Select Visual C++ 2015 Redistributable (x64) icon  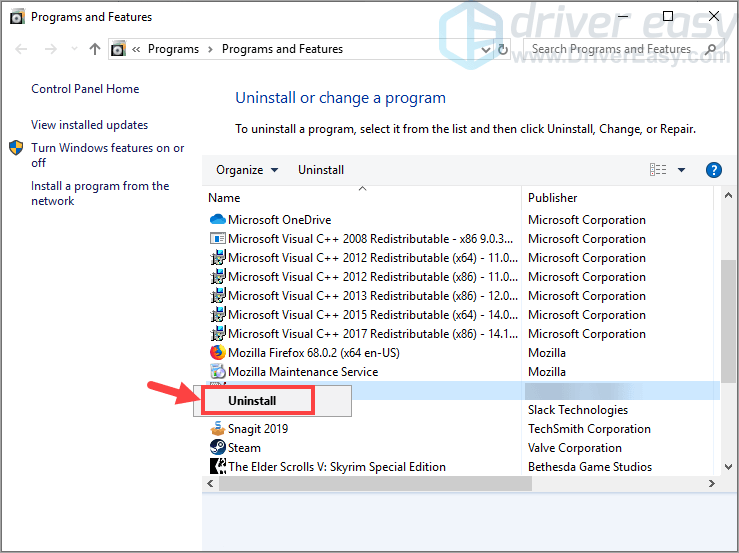click(218, 314)
